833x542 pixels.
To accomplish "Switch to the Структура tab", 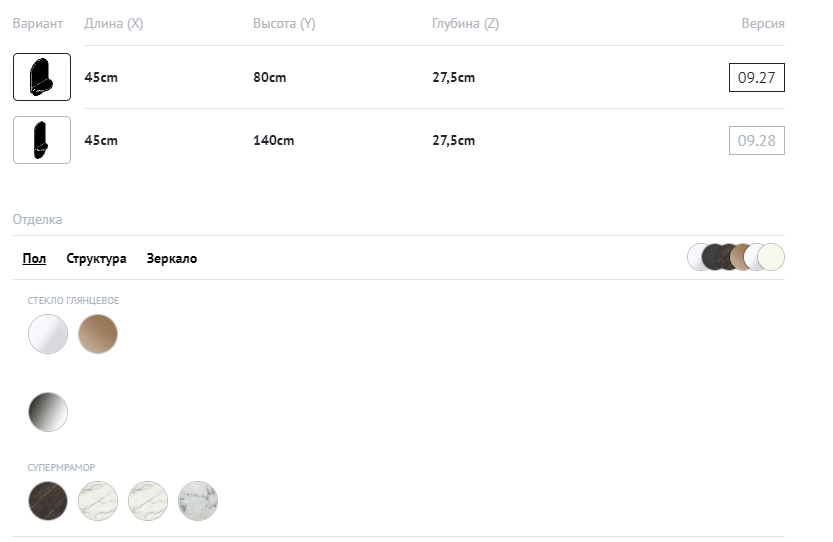I will tap(96, 259).
